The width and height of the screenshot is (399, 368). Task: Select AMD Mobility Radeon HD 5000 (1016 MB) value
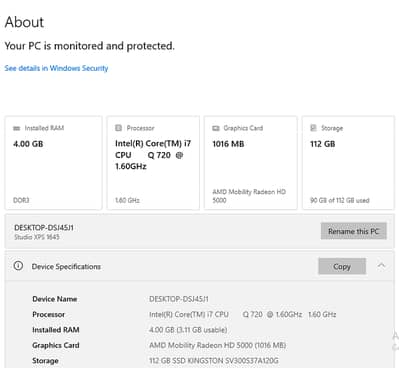point(217,345)
